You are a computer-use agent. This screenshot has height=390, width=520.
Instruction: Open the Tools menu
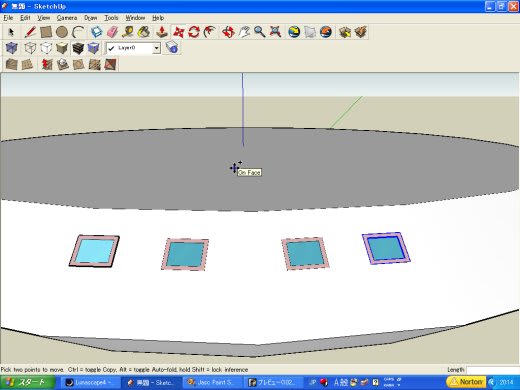click(x=111, y=18)
